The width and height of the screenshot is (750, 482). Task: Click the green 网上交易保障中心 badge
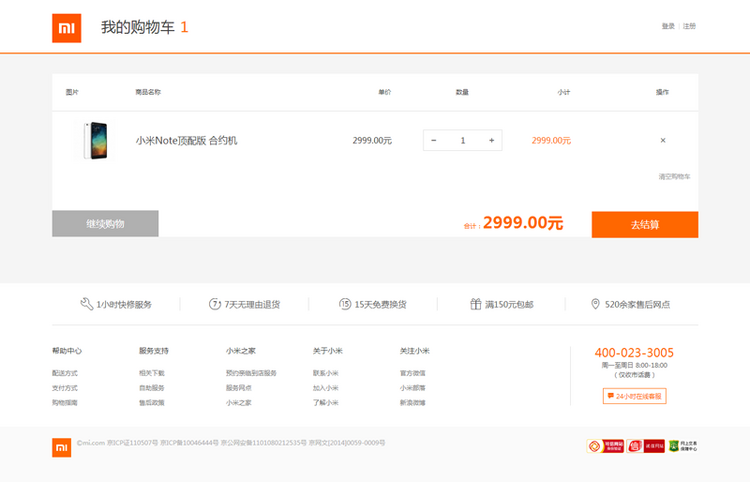(x=683, y=446)
